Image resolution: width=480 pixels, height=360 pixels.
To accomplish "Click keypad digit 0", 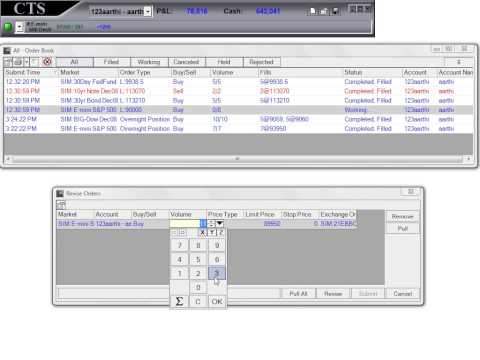I will click(x=198, y=287).
